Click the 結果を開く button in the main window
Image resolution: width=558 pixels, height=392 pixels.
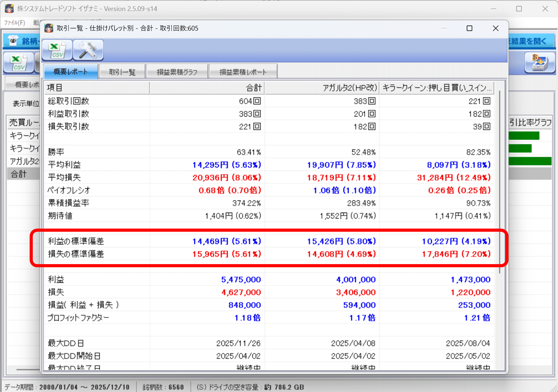[x=531, y=41]
